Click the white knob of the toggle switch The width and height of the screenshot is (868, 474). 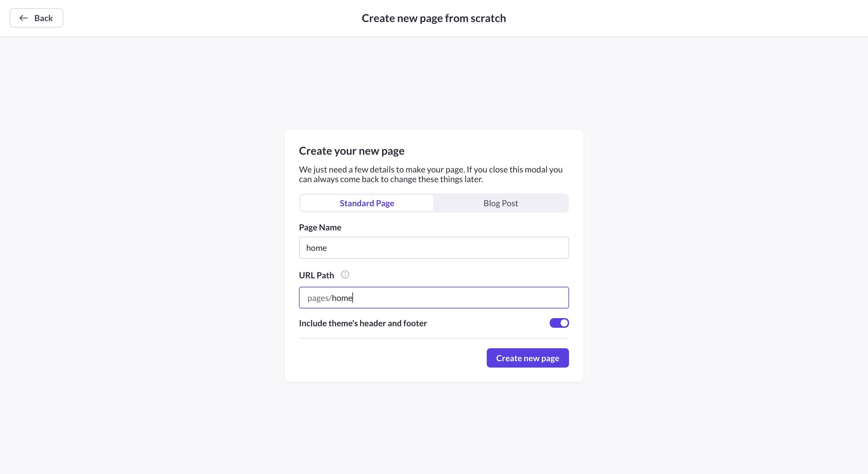(x=564, y=323)
